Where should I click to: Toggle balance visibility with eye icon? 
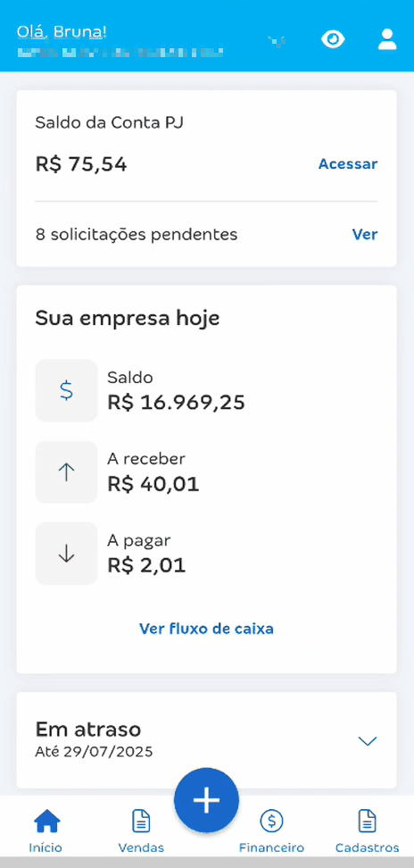[333, 40]
